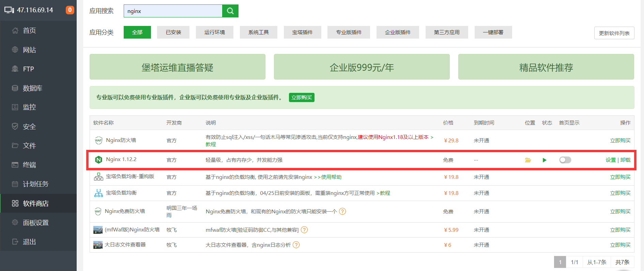Viewport: 644px width, 271px height.
Task: Click the green 立即购买 button in notice bar
Action: pos(302,97)
